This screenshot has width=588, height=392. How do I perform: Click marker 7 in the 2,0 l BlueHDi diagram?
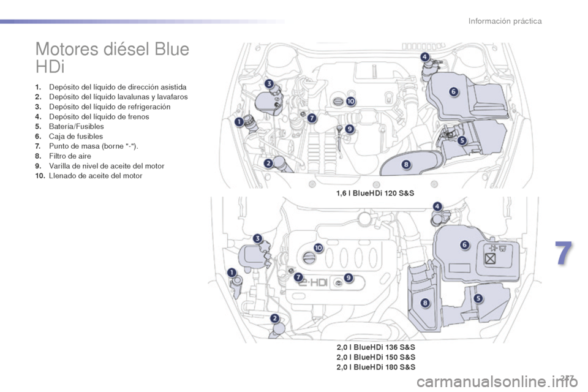coord(298,277)
